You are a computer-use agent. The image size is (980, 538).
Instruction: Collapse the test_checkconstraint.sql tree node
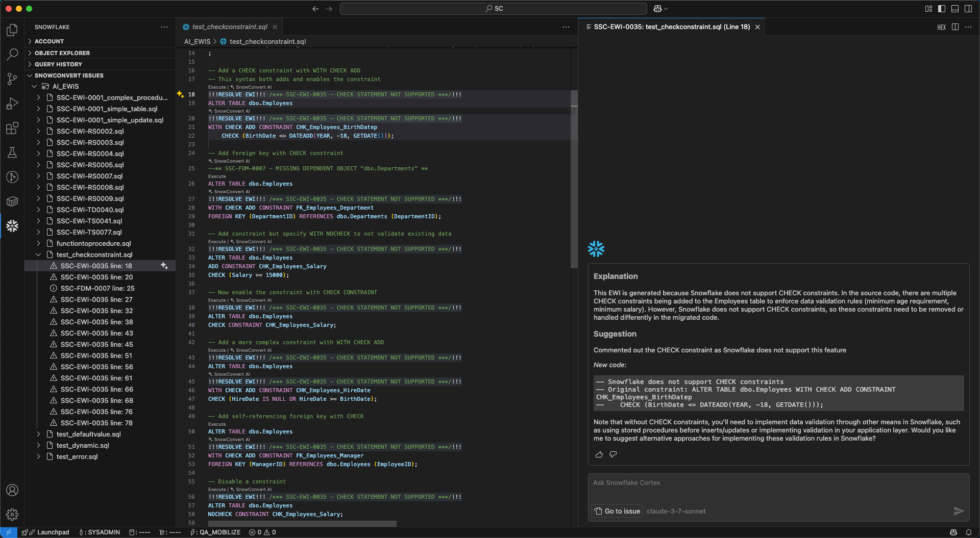39,254
